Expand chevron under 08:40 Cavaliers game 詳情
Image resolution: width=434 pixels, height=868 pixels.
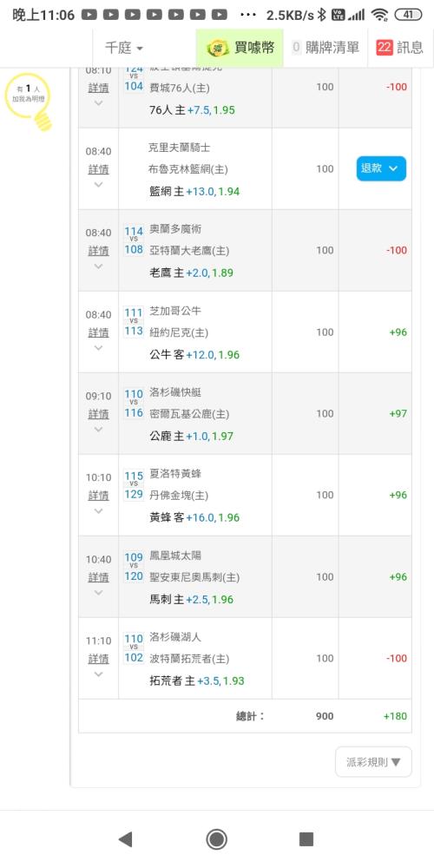click(99, 184)
